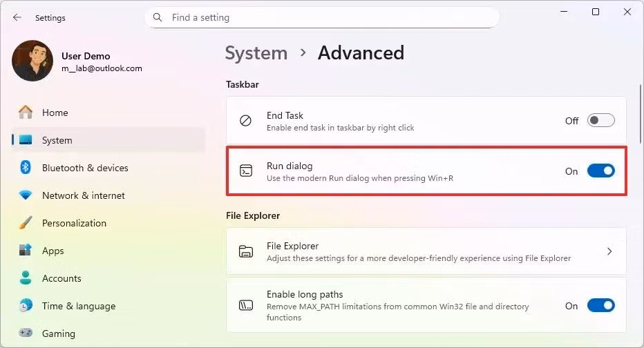Image resolution: width=644 pixels, height=348 pixels.
Task: Disable the Enable long paths toggle
Action: pos(600,305)
